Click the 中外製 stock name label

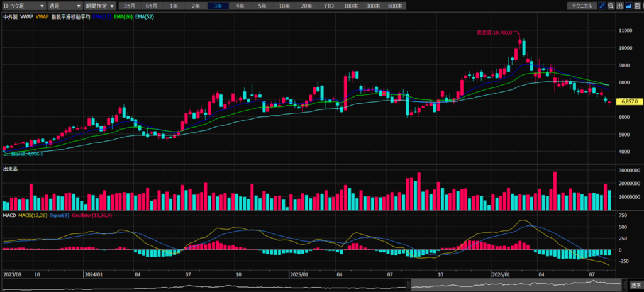click(x=10, y=17)
